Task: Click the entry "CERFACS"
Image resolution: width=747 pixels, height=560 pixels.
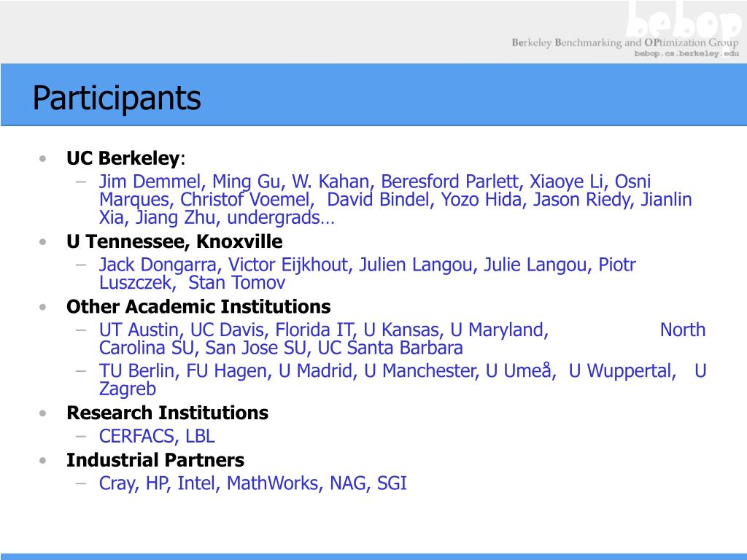Action: click(136, 436)
